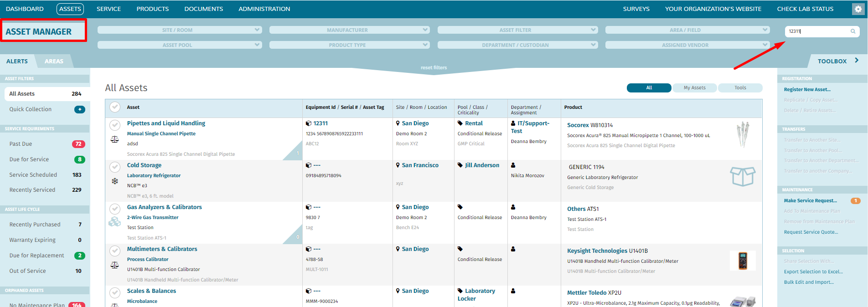Click the corner flag in Pipettes row

tap(295, 153)
